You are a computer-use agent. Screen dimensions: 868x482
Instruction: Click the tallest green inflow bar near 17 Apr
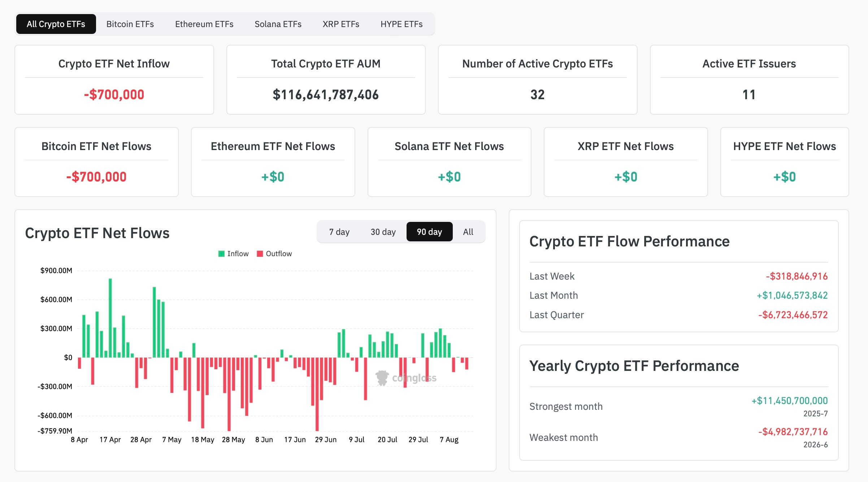110,318
